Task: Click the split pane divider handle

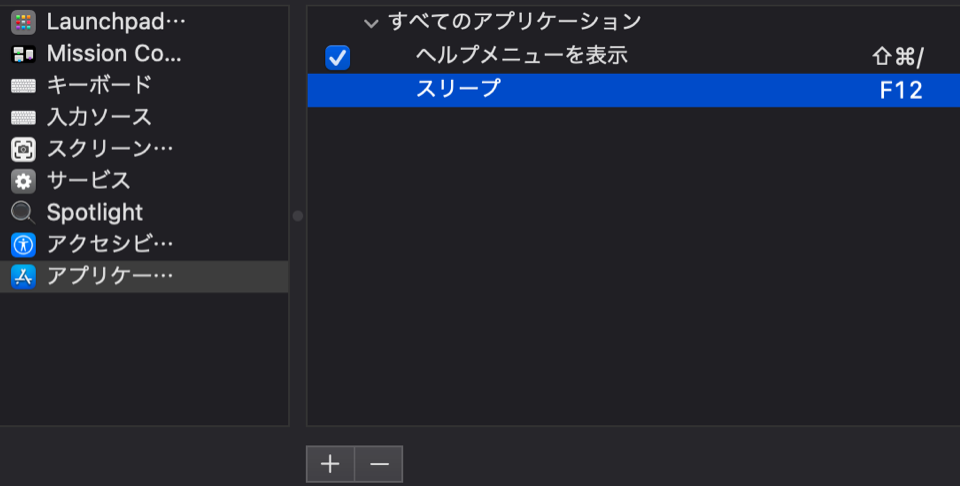Action: point(297,215)
